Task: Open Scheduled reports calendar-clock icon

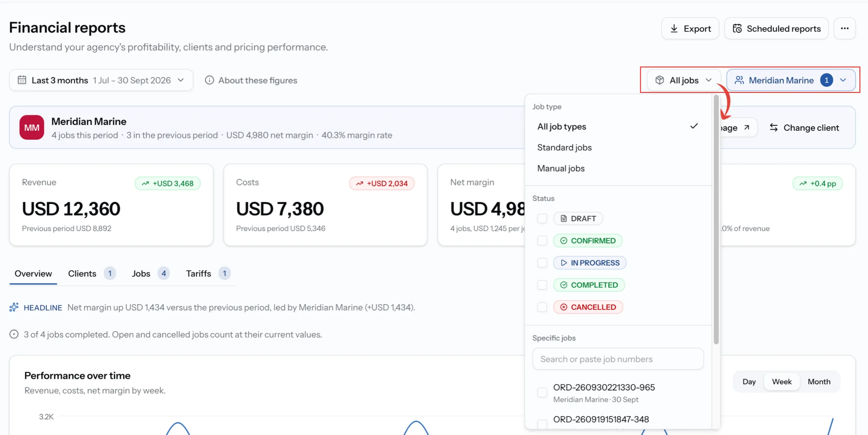Action: pyautogui.click(x=737, y=29)
